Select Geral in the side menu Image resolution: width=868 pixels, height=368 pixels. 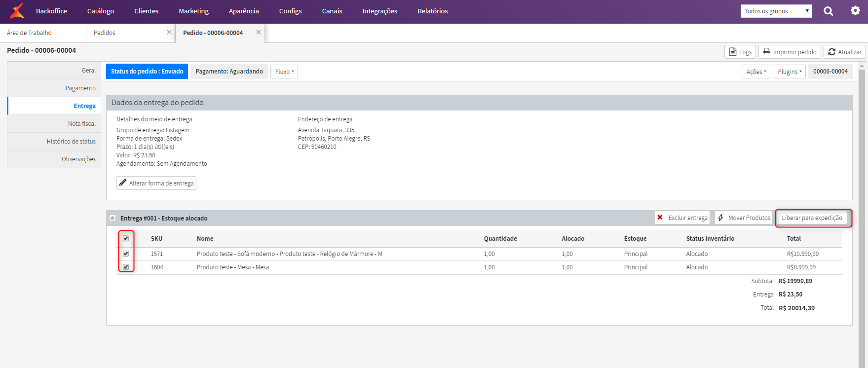54,71
